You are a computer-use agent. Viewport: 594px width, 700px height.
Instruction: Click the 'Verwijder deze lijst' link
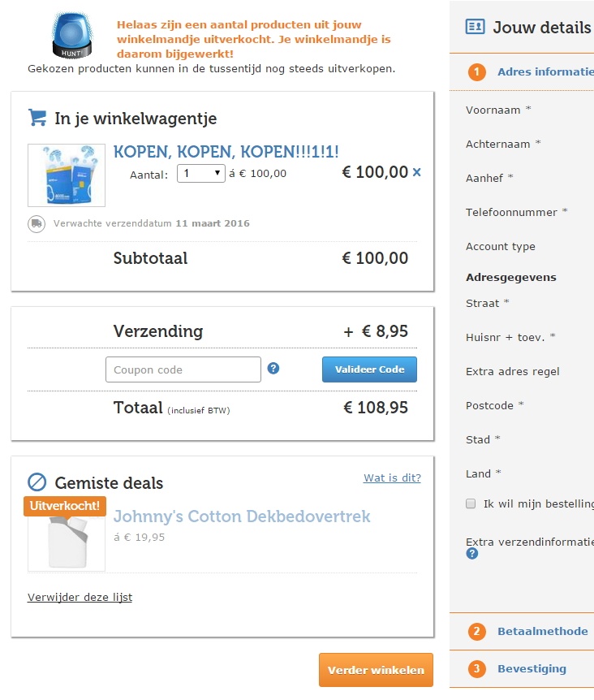[80, 597]
